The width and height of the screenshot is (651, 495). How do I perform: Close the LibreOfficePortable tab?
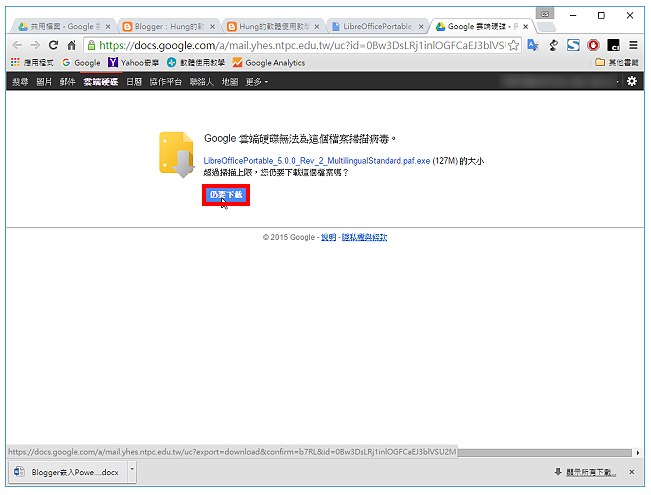tap(421, 27)
